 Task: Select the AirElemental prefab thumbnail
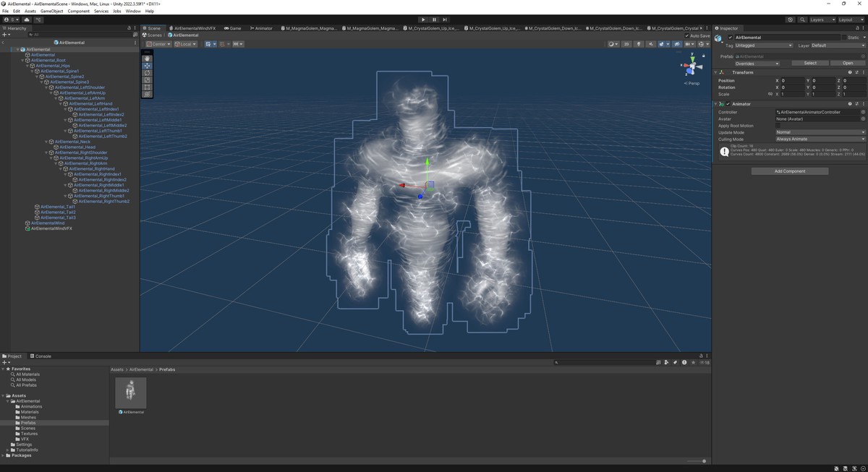coord(131,392)
